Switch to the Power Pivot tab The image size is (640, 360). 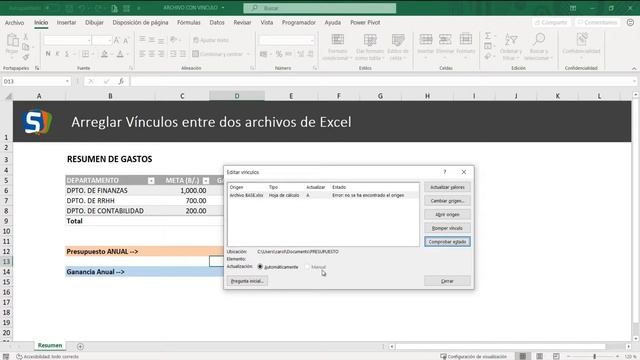(x=365, y=22)
